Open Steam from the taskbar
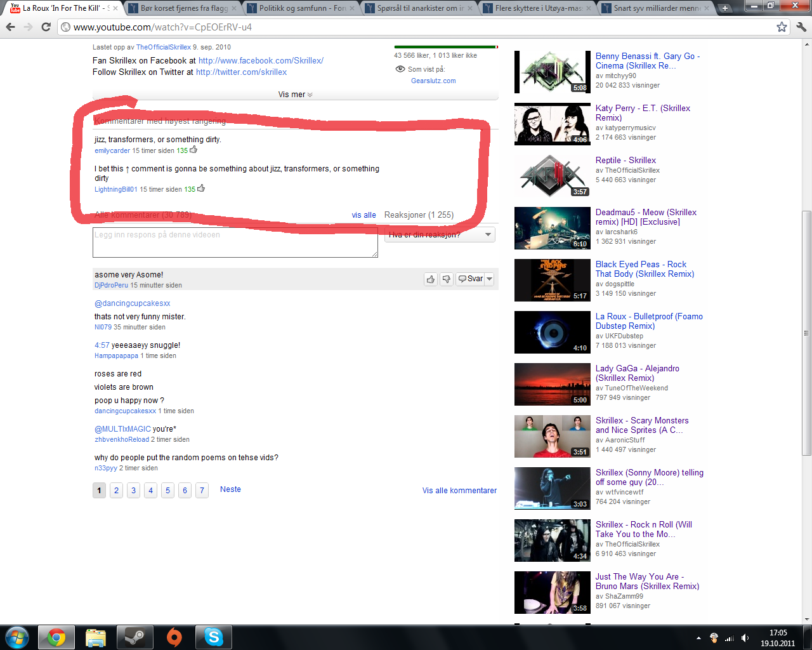 point(134,637)
